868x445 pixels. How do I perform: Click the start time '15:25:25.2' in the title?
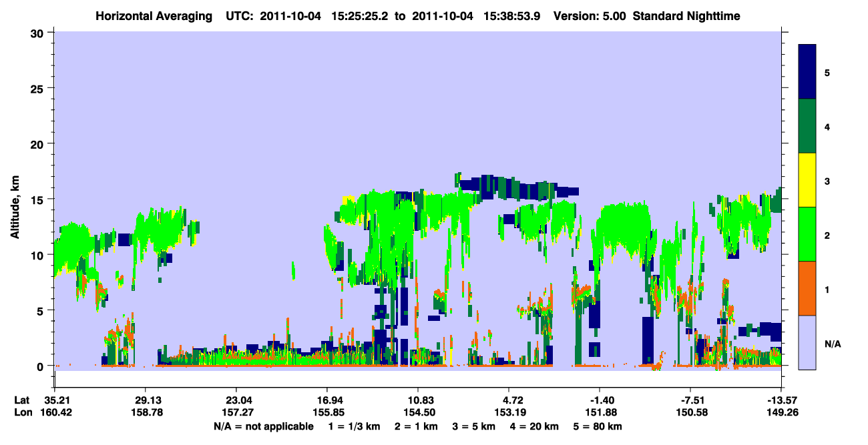[359, 15]
